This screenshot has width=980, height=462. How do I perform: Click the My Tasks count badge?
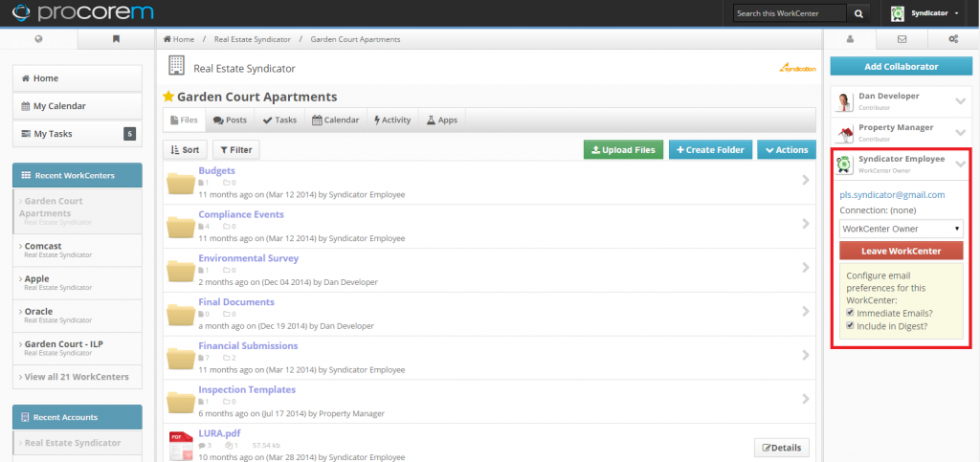pos(129,134)
